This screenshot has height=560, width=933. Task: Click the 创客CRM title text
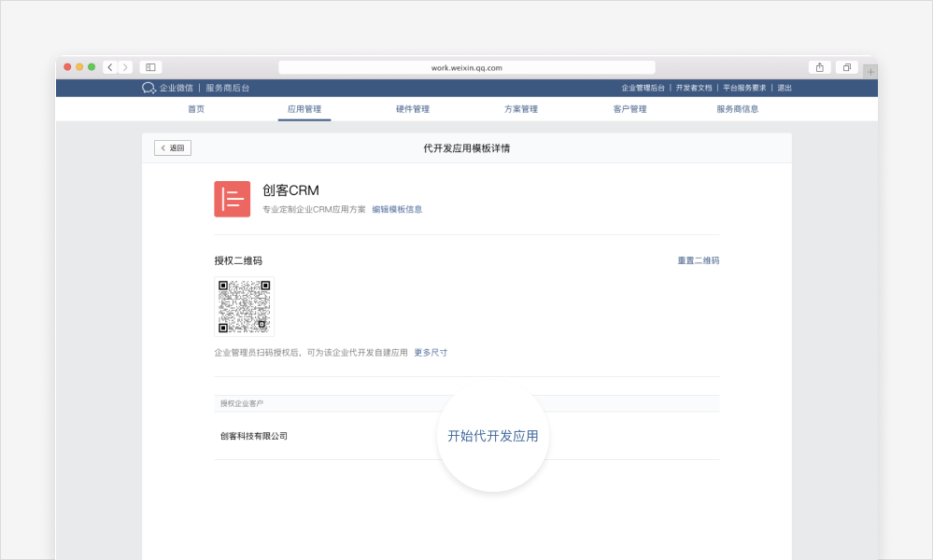pos(290,190)
